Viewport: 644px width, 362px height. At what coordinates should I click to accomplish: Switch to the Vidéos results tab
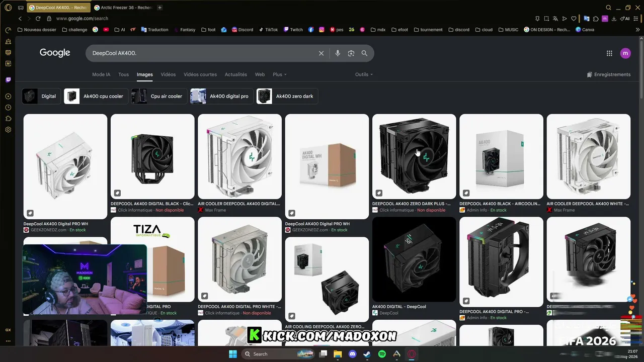click(168, 74)
